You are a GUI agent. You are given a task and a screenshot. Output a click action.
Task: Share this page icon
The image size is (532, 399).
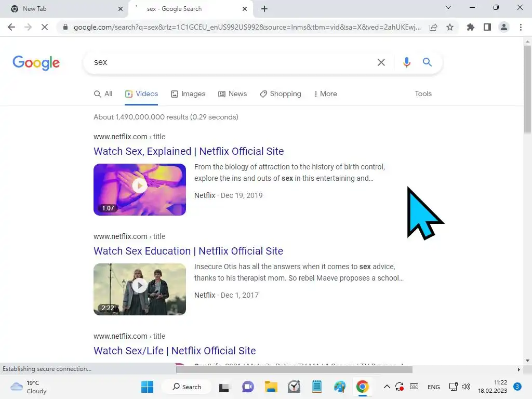433,27
